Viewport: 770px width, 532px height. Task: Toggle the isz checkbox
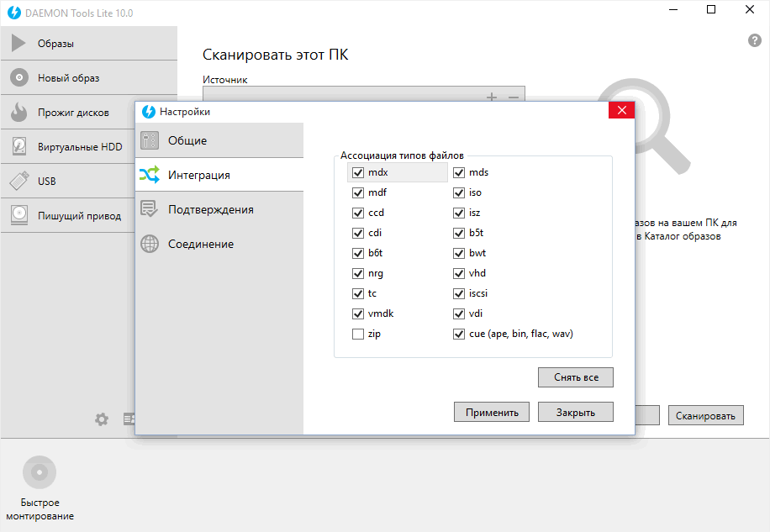point(459,213)
